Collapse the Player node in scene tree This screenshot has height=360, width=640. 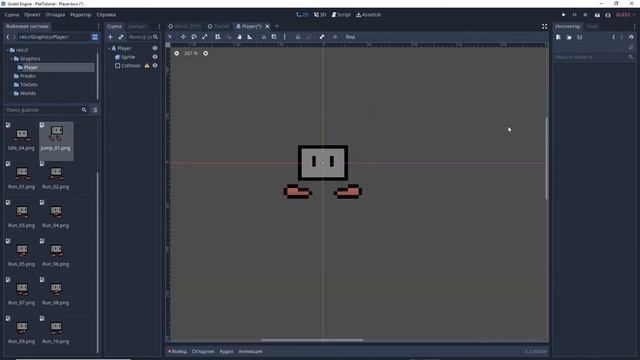tap(109, 48)
